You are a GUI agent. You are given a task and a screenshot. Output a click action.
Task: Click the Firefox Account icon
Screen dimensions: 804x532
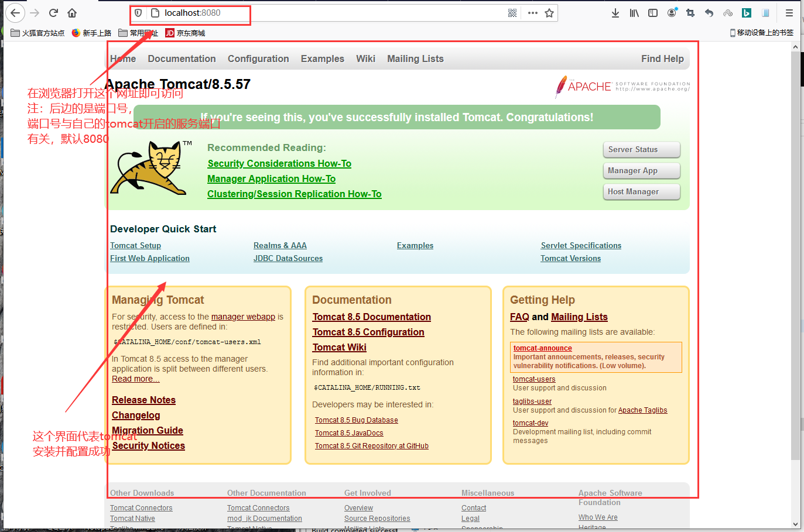[671, 12]
